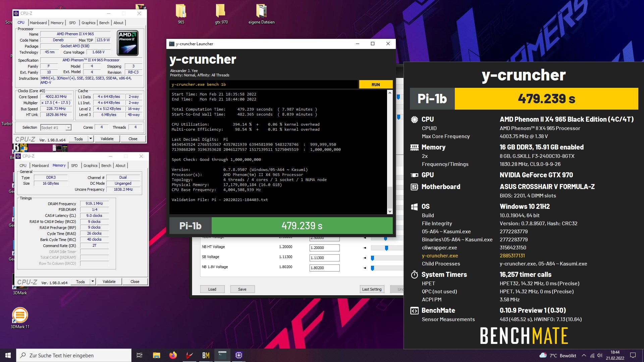644x362 pixels.
Task: Click Validate in the upper CPU-Z window
Action: [x=107, y=139]
